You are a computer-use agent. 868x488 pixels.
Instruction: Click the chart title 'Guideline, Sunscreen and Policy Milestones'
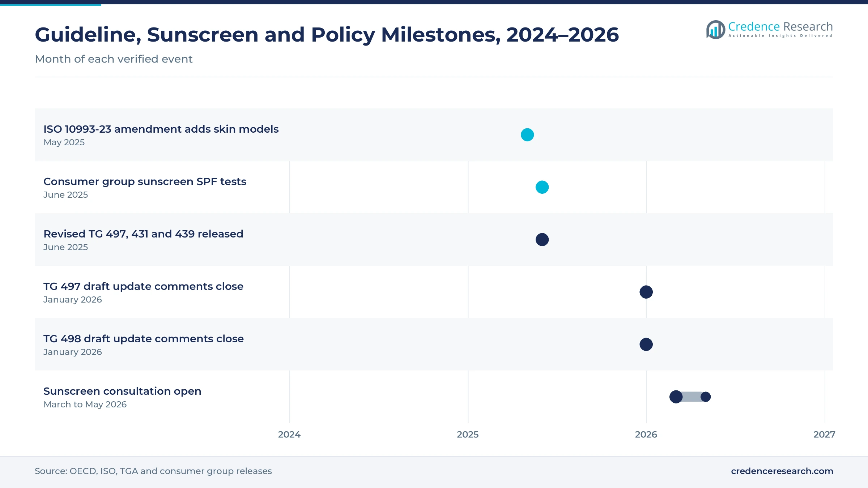pyautogui.click(x=327, y=35)
